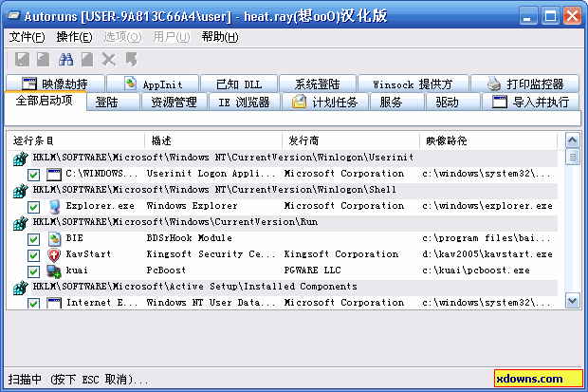Screen dimensions: 588x392
Task: Open the 文件(F) menu
Action: (27, 37)
